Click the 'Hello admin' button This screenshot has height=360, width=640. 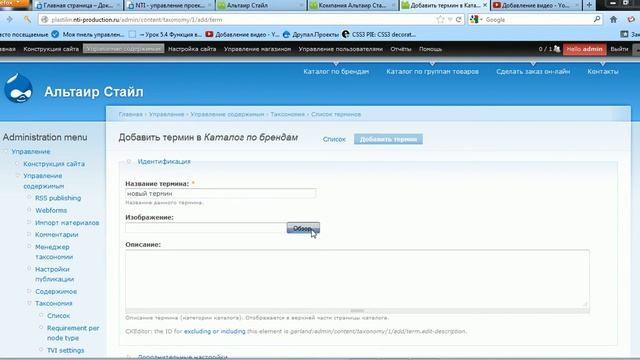click(584, 49)
